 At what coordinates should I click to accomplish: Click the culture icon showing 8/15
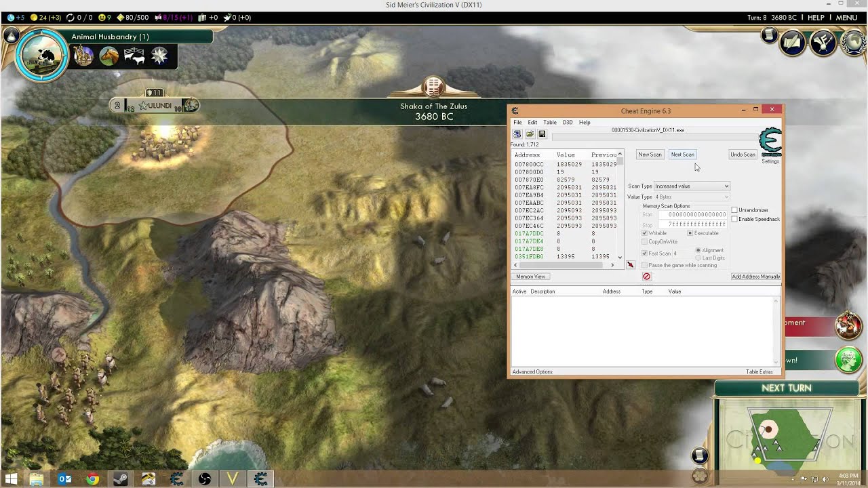[x=158, y=18]
